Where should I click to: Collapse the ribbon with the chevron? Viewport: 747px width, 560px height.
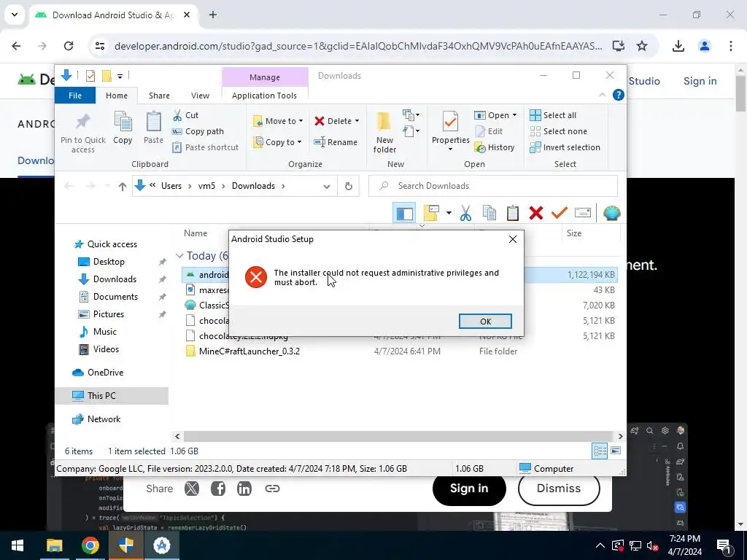[x=602, y=95]
